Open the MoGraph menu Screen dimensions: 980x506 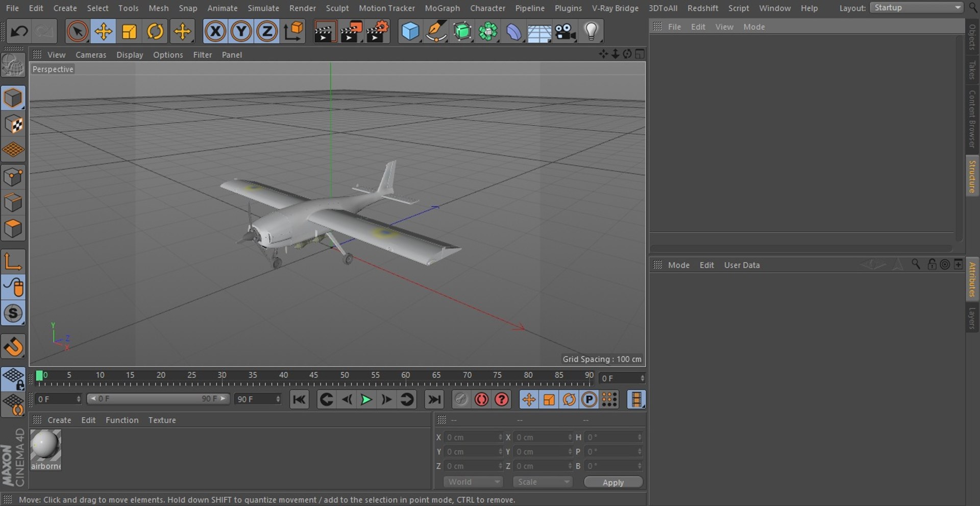click(442, 8)
